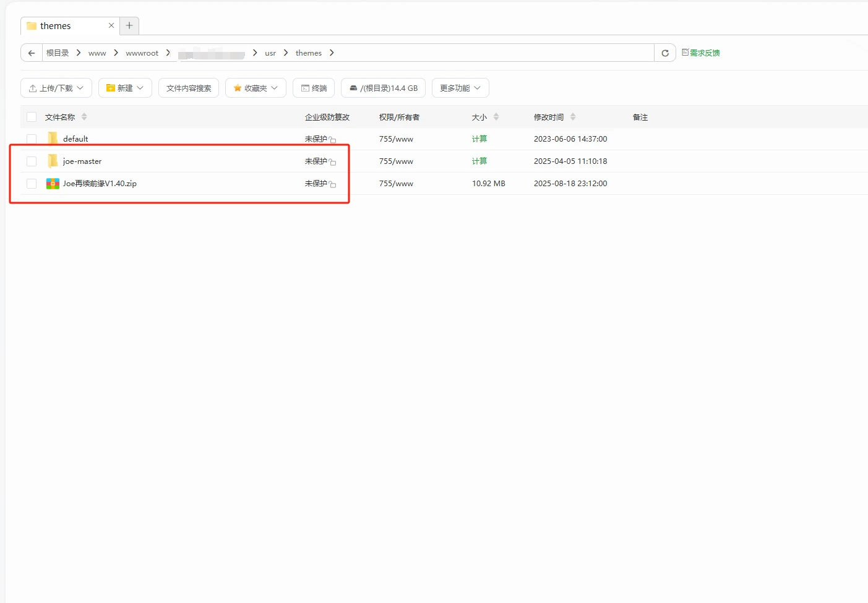Select the themes tab
Image resolution: width=868 pixels, height=603 pixels.
coord(56,26)
